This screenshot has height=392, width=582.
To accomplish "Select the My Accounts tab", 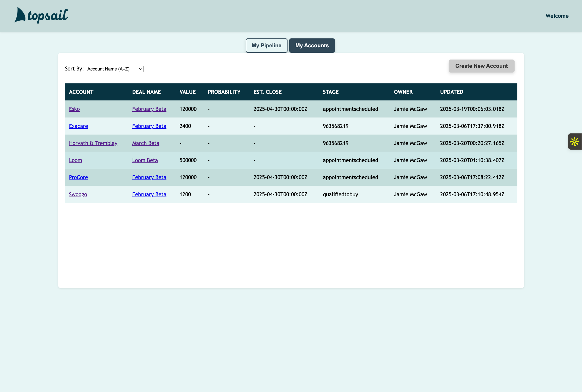I will (x=312, y=45).
